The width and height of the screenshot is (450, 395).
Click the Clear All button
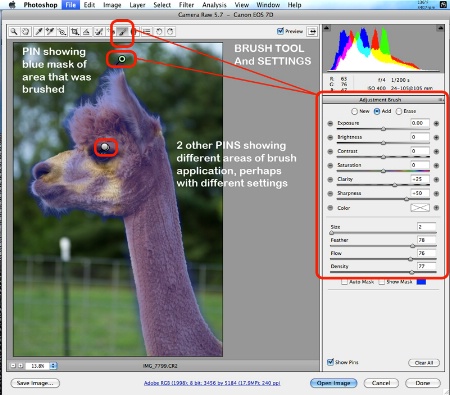pos(424,363)
